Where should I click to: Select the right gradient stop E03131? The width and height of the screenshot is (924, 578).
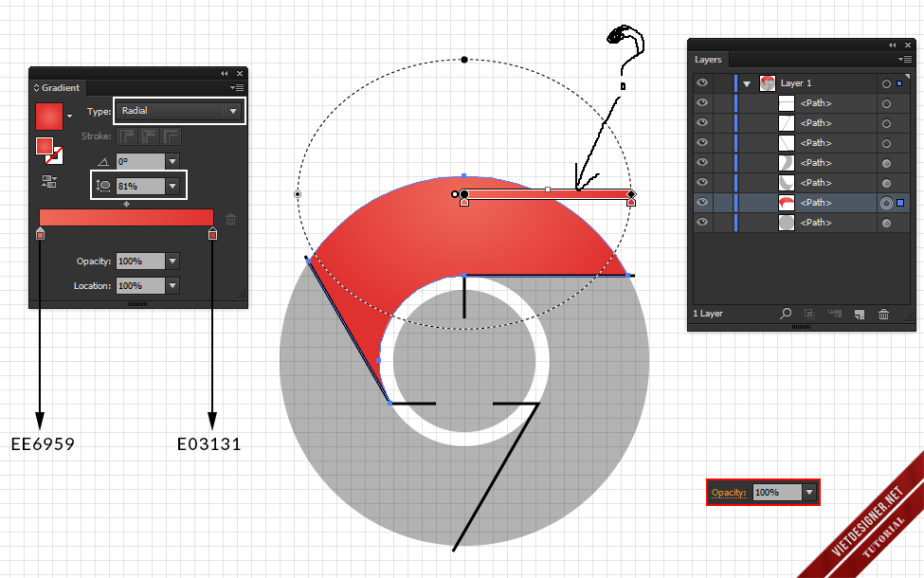tap(212, 233)
